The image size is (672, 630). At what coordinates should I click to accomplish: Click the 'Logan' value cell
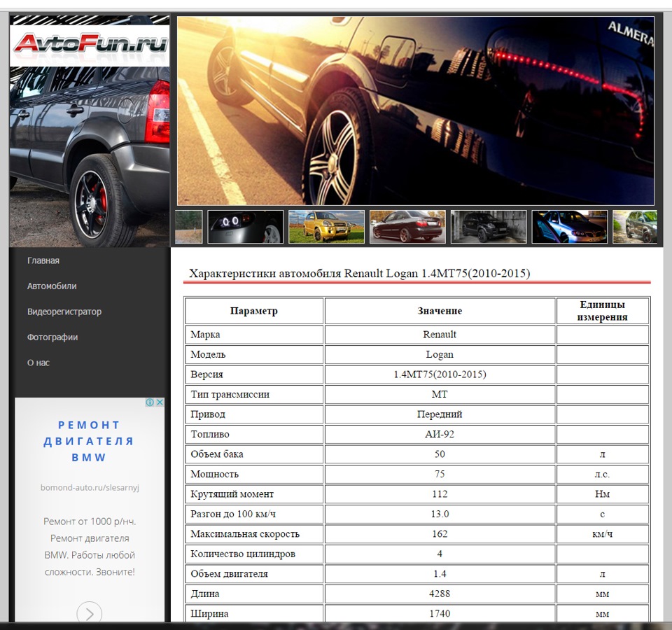click(x=440, y=355)
